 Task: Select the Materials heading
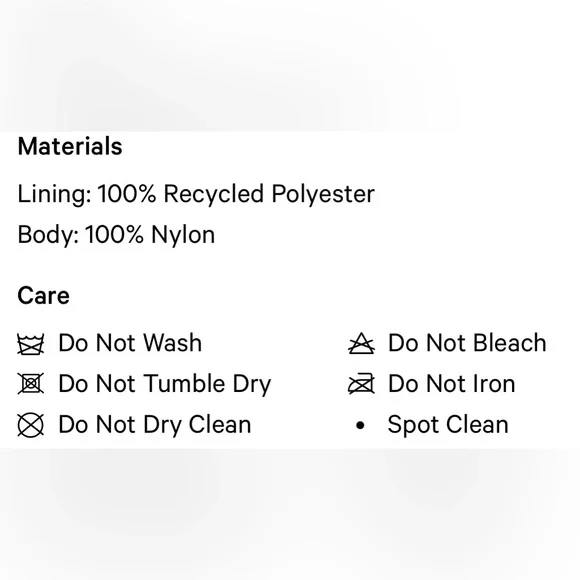70,146
